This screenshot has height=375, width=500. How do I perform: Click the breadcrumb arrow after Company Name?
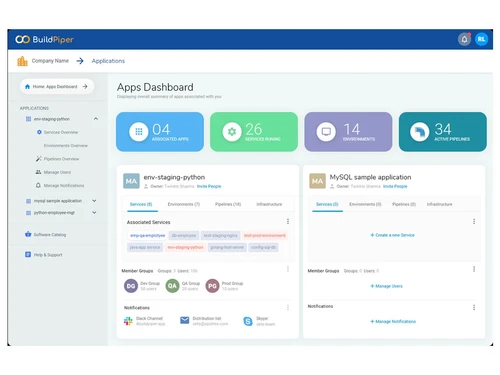[80, 61]
